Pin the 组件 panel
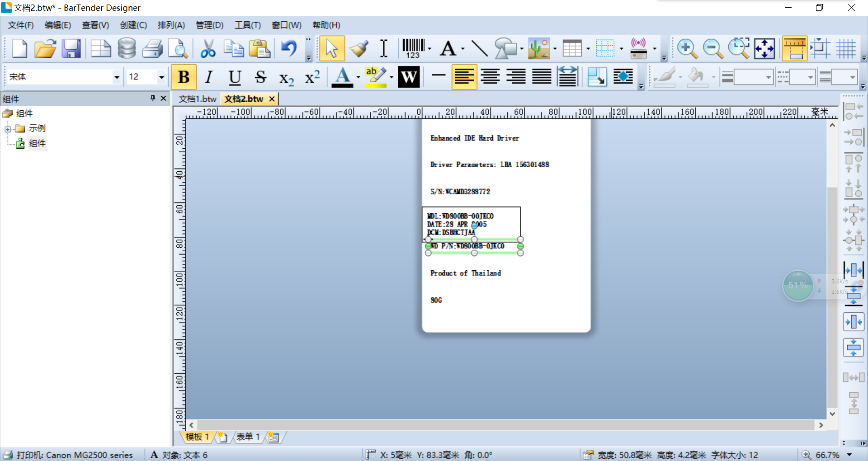Viewport: 868px width, 461px height. [153, 98]
